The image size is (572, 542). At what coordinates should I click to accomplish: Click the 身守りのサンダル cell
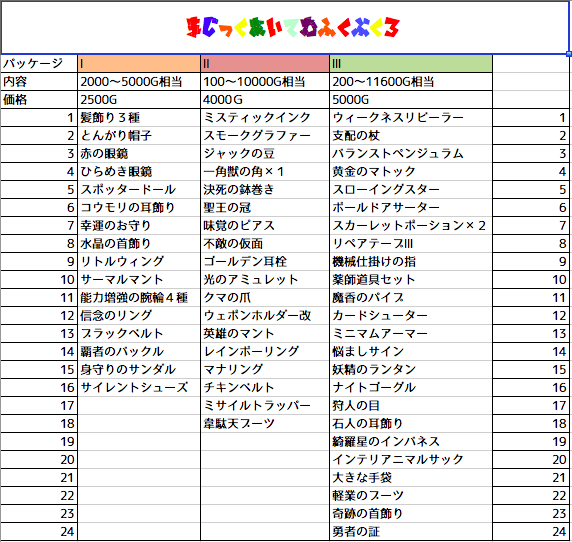pyautogui.click(x=139, y=369)
